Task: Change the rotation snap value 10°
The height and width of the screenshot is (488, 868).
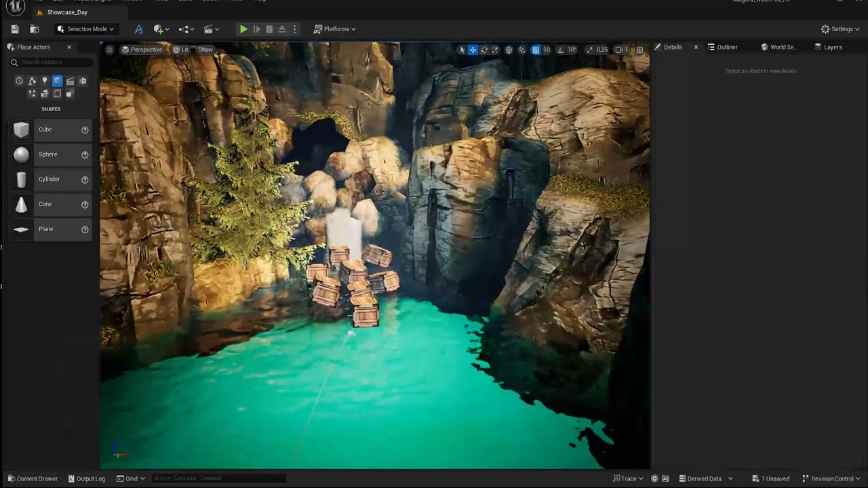Action: 572,50
